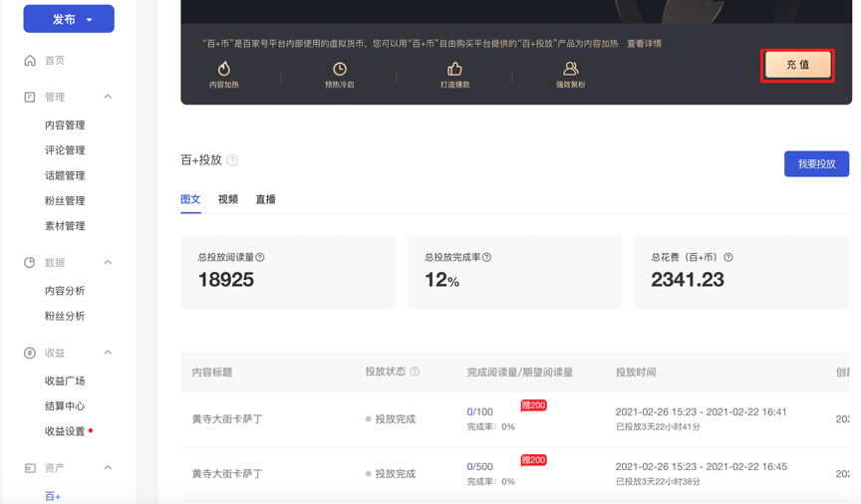The image size is (861, 504).
Task: Open 粉丝分析 in the sidebar
Action: [x=65, y=316]
